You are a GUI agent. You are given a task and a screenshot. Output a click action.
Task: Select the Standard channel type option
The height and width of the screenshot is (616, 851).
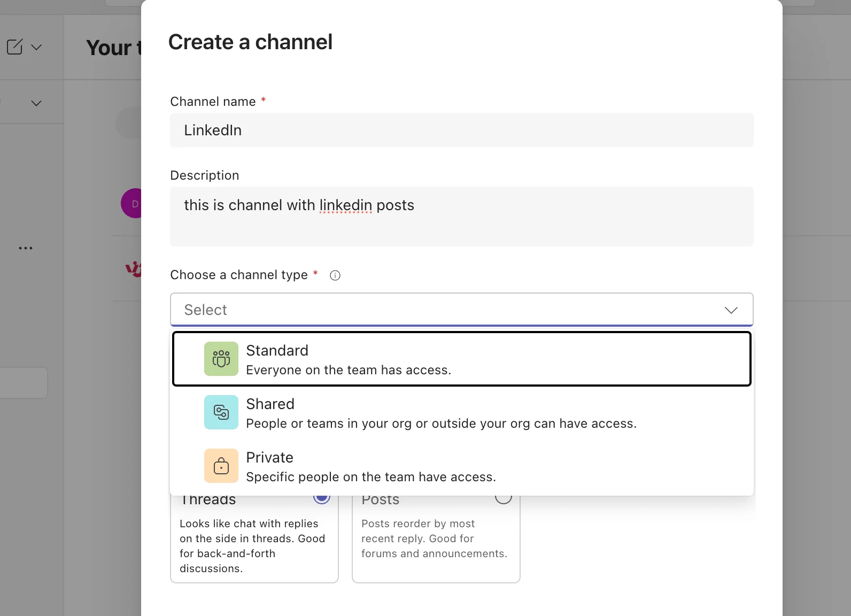(x=462, y=359)
